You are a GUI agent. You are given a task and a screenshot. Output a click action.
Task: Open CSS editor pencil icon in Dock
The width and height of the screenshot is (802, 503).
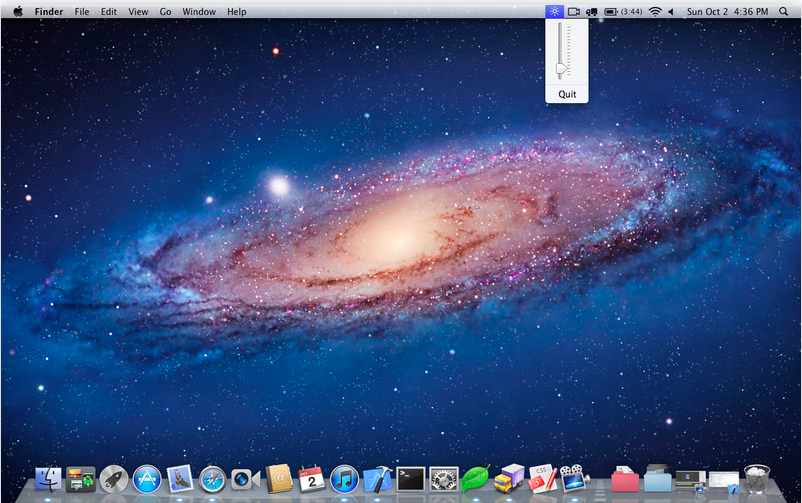pyautogui.click(x=542, y=479)
